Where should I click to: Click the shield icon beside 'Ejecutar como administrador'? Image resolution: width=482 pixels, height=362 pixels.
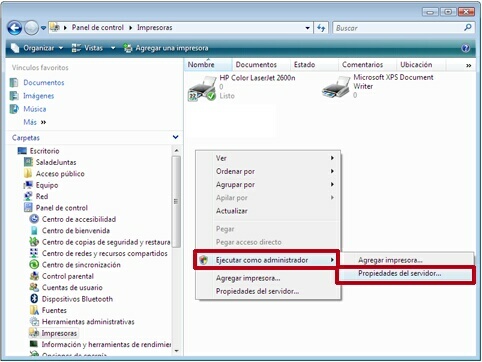tap(204, 260)
